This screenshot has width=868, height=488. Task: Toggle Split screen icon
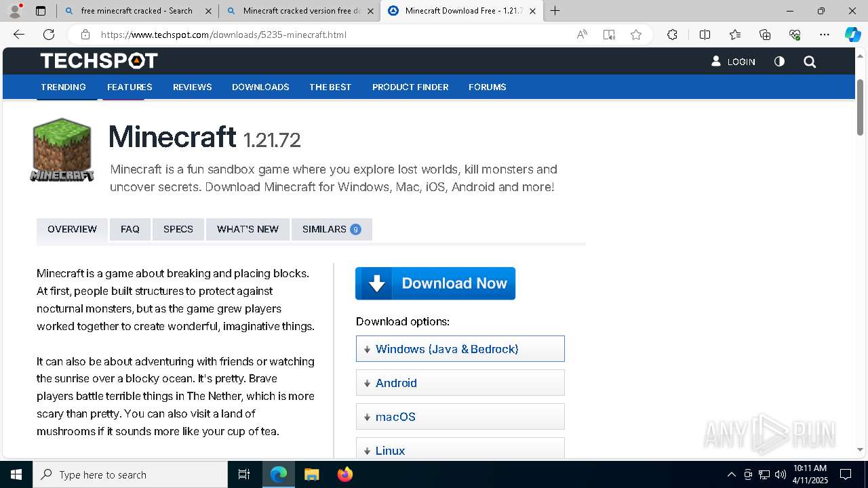click(x=705, y=35)
